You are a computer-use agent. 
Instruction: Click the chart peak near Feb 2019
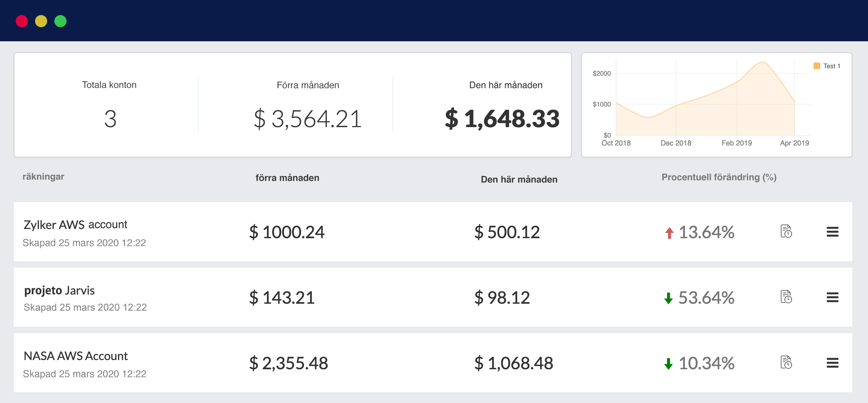[x=762, y=63]
